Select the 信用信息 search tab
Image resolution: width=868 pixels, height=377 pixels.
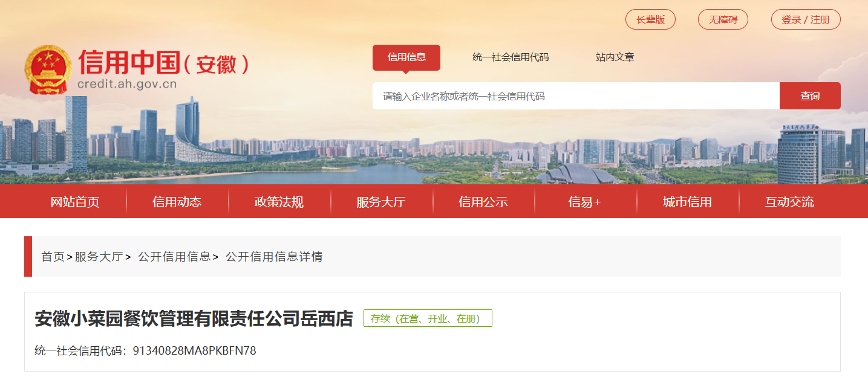pyautogui.click(x=406, y=57)
